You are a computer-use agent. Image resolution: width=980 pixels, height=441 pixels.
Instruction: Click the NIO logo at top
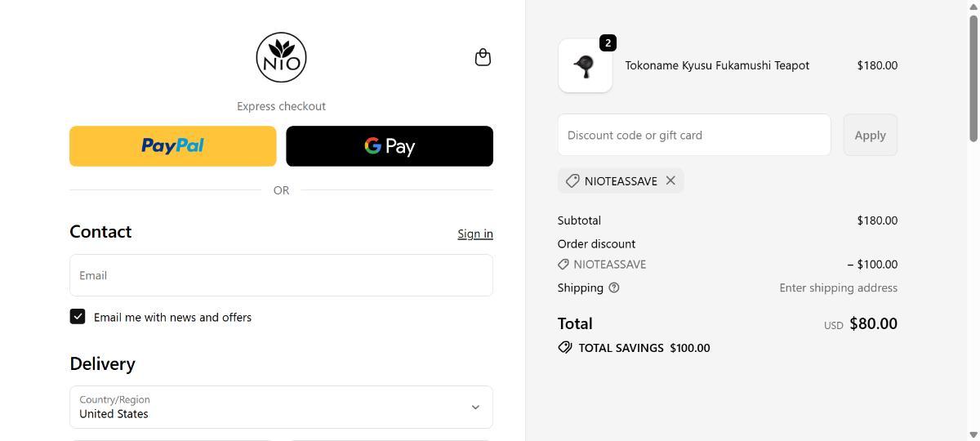tap(281, 58)
